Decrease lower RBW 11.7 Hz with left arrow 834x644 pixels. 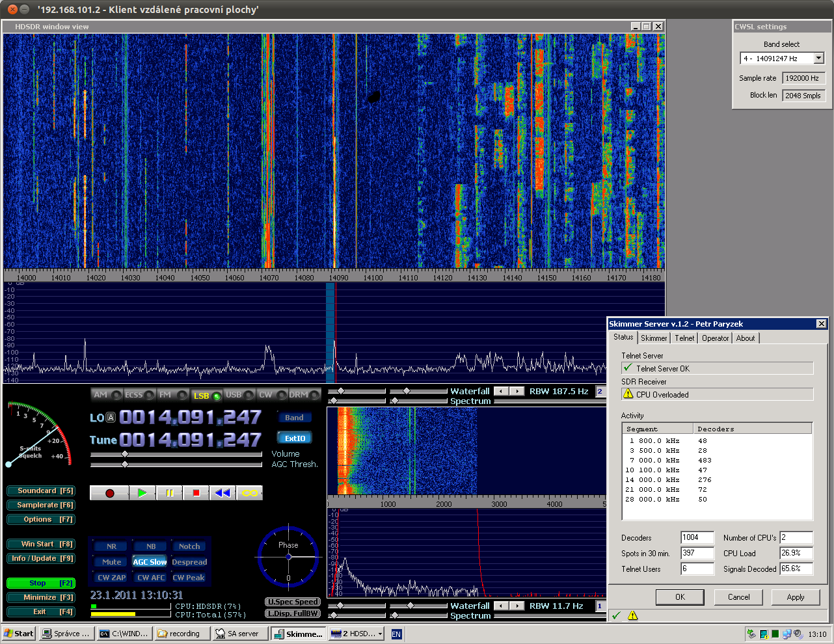501,606
